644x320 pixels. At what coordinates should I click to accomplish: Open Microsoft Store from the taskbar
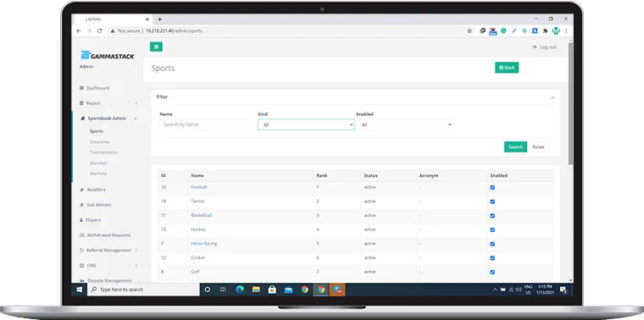tap(272, 290)
